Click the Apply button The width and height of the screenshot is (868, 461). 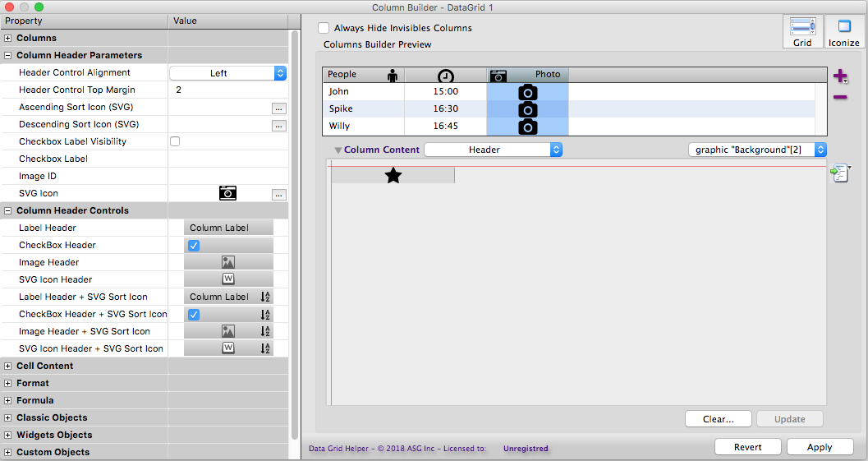(x=819, y=447)
